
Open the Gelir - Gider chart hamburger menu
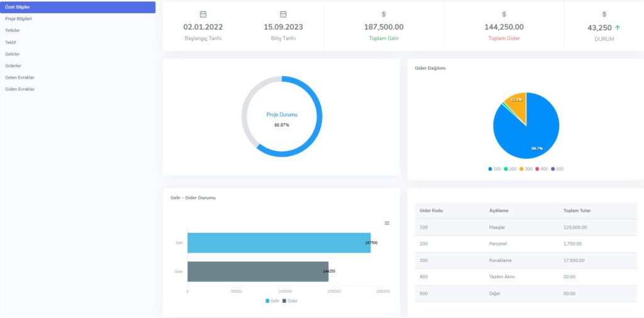tap(387, 223)
